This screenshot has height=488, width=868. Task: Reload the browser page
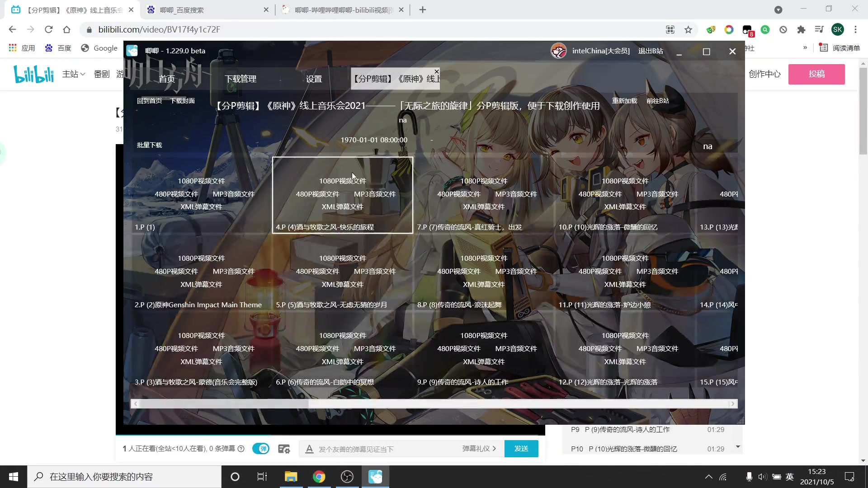click(x=49, y=29)
